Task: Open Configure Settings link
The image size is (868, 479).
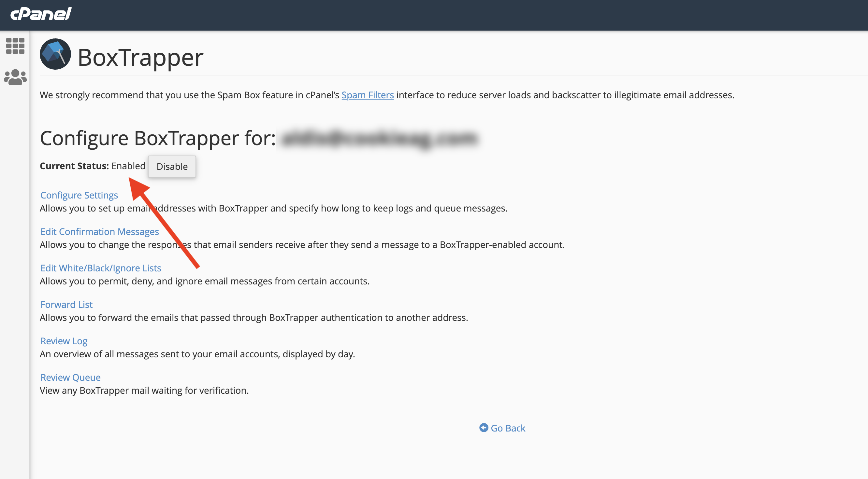Action: tap(79, 195)
